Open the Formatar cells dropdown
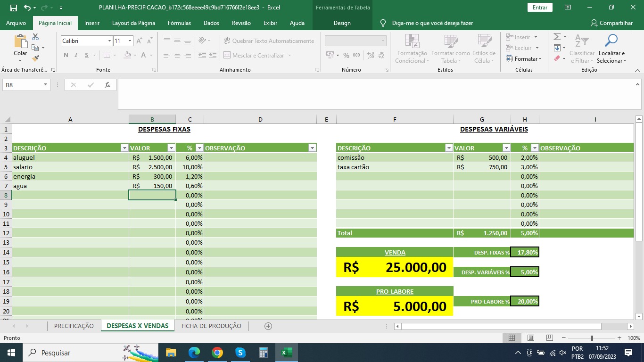This screenshot has width=644, height=362. pos(523,59)
